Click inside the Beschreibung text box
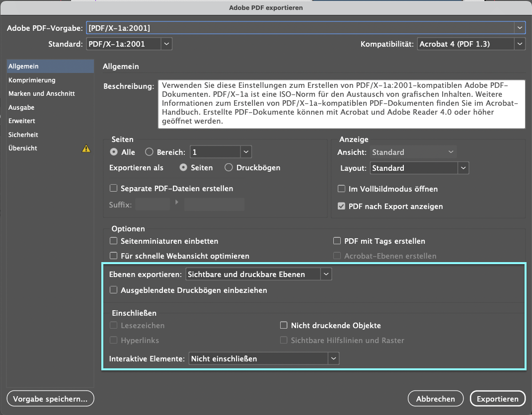The width and height of the screenshot is (532, 415). tap(342, 104)
